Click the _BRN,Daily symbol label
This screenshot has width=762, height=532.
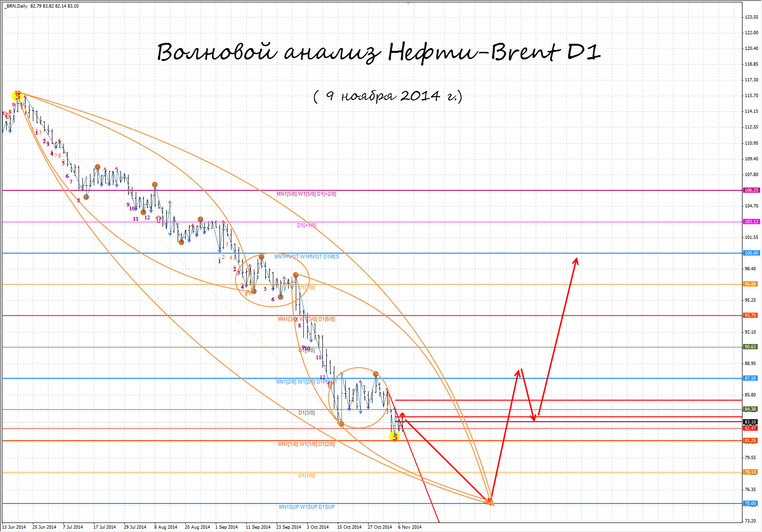point(16,6)
